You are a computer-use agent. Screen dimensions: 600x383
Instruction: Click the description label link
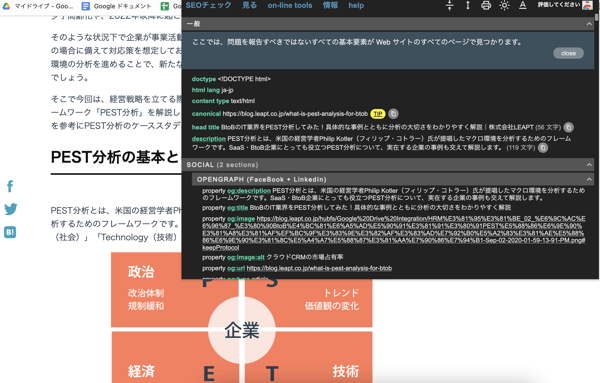[209, 139]
